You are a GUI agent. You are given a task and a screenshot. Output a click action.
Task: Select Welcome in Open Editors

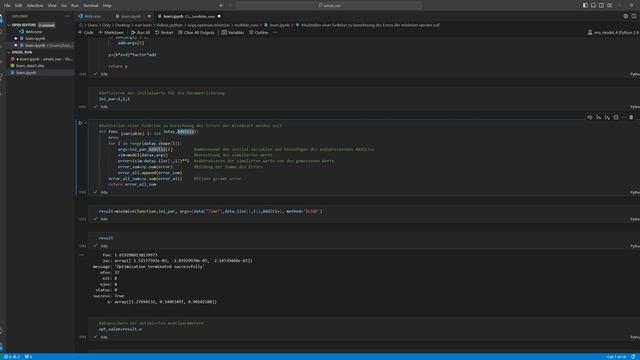pyautogui.click(x=33, y=31)
